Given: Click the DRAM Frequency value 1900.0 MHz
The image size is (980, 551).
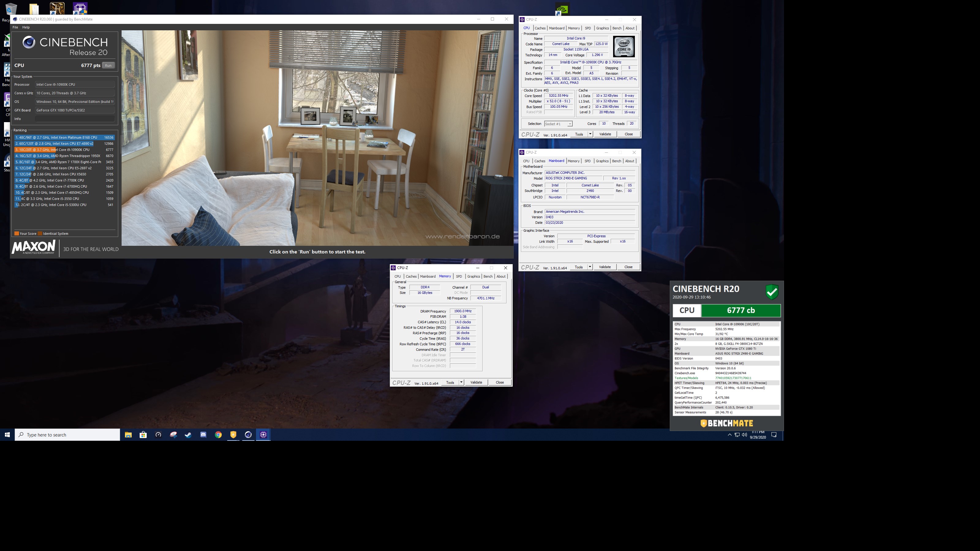Looking at the screenshot, I should tap(463, 311).
